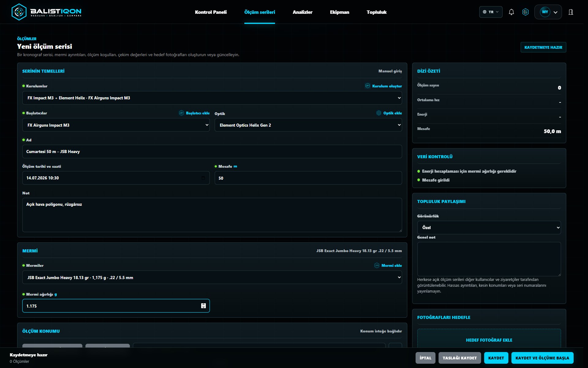This screenshot has height=368, width=588.
Task: Open the Mermiler pellet dropdown
Action: pos(212,277)
